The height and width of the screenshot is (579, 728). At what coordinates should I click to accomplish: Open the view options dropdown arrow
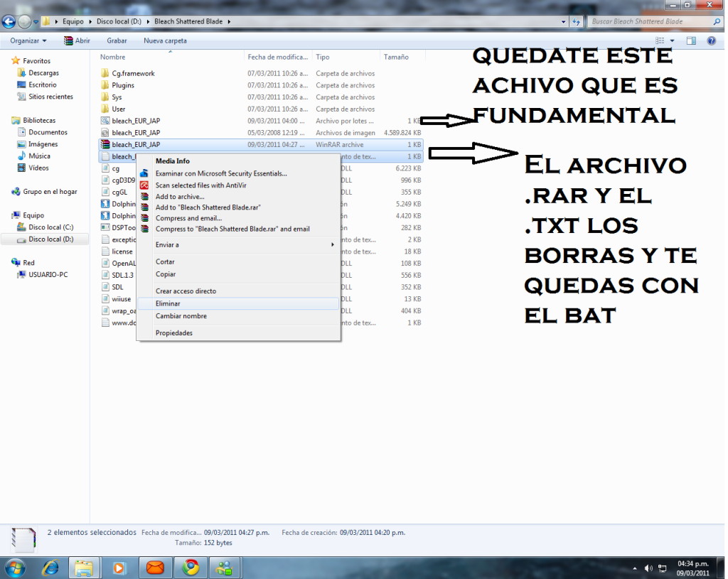[672, 40]
